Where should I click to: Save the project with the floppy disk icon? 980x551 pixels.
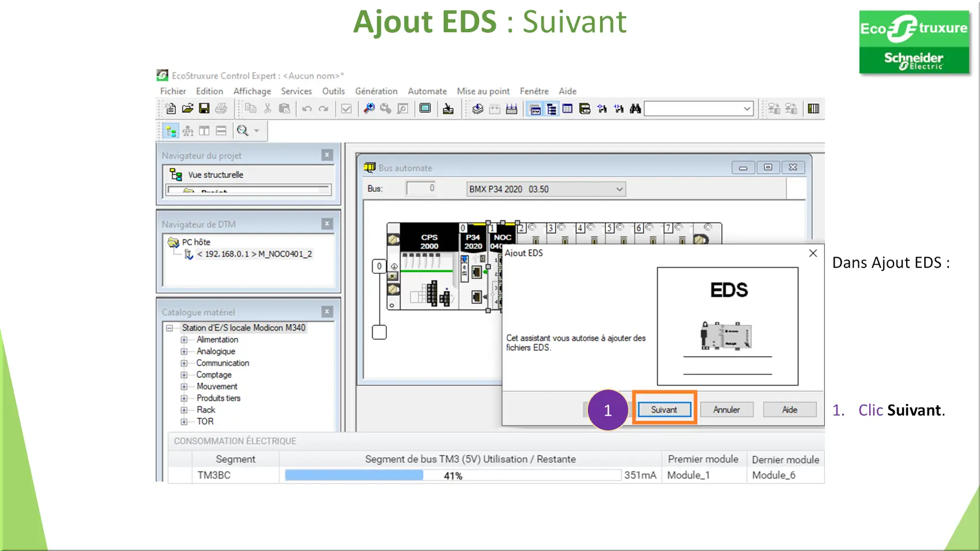point(204,108)
